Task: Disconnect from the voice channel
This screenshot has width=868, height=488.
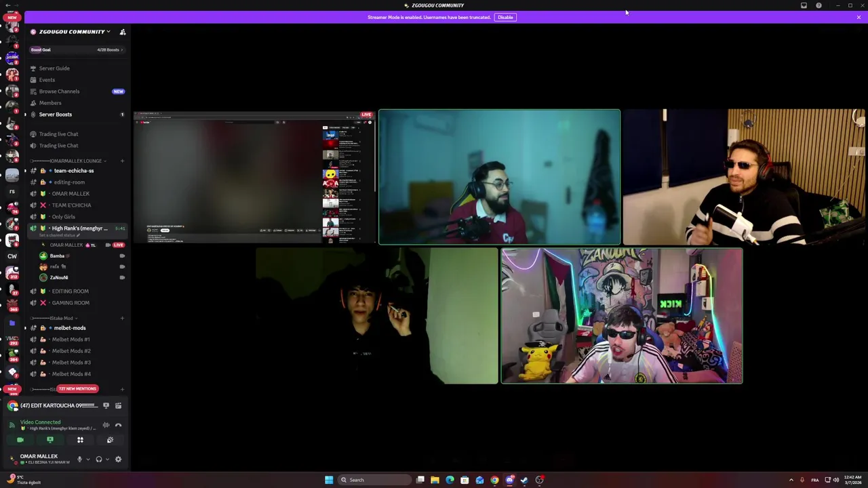Action: click(118, 425)
